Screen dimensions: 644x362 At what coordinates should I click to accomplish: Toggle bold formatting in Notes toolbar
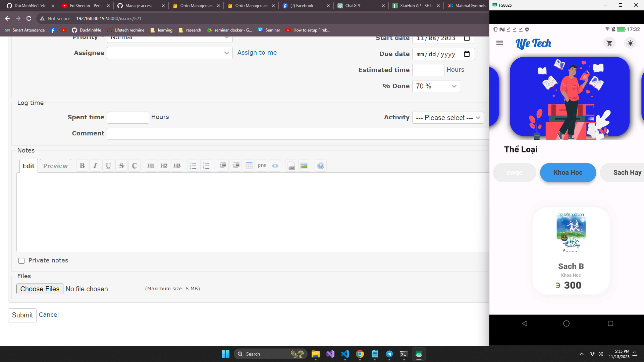pyautogui.click(x=82, y=166)
